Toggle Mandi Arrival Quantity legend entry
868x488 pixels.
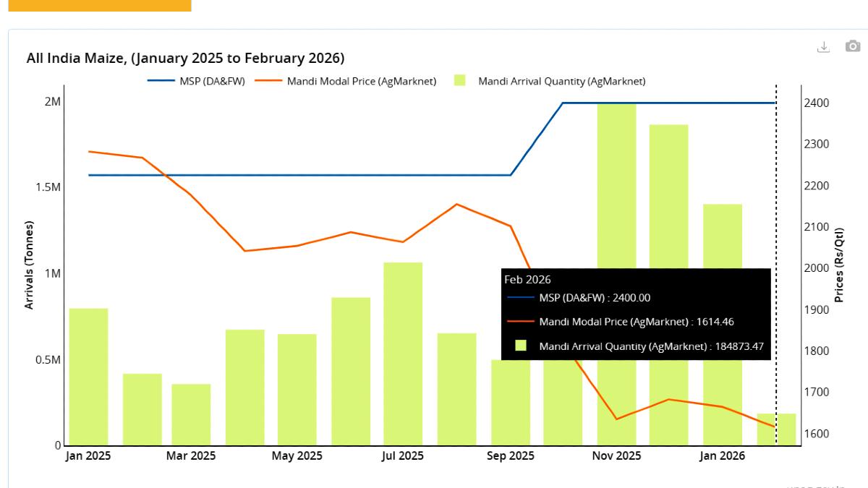click(550, 81)
